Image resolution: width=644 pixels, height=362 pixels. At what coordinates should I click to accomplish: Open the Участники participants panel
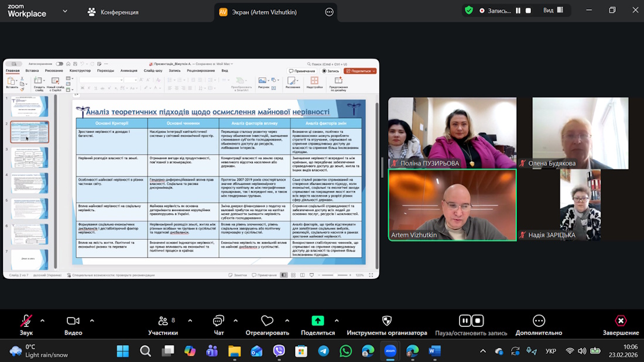[163, 322]
